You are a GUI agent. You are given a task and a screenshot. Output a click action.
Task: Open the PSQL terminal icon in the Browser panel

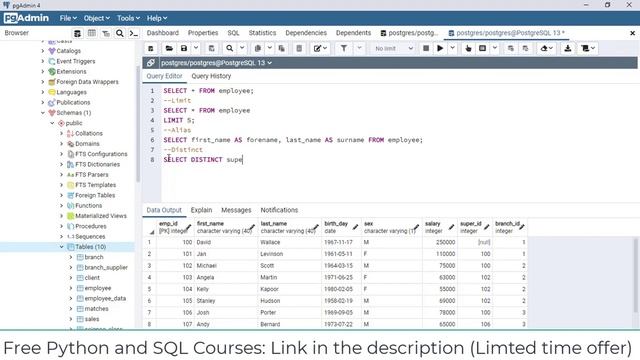[x=133, y=33]
